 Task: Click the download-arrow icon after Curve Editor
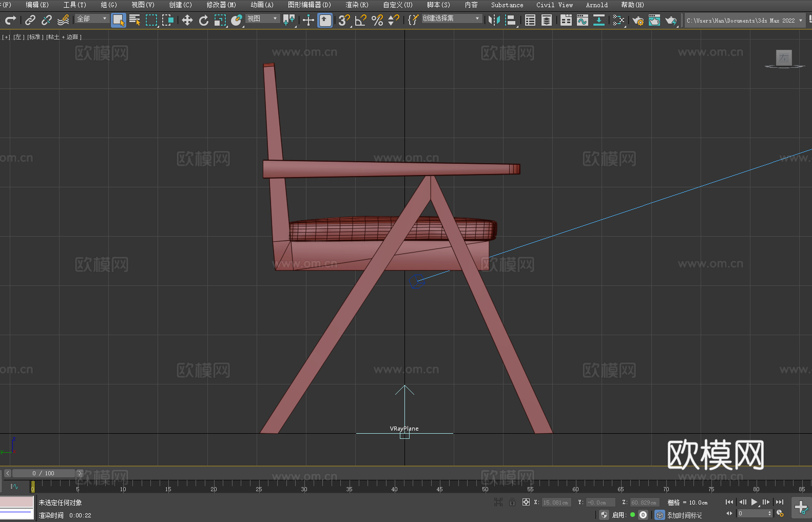(599, 20)
